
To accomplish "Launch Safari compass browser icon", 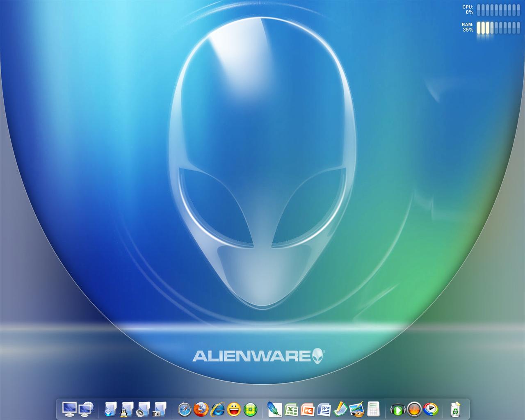I will click(x=185, y=409).
